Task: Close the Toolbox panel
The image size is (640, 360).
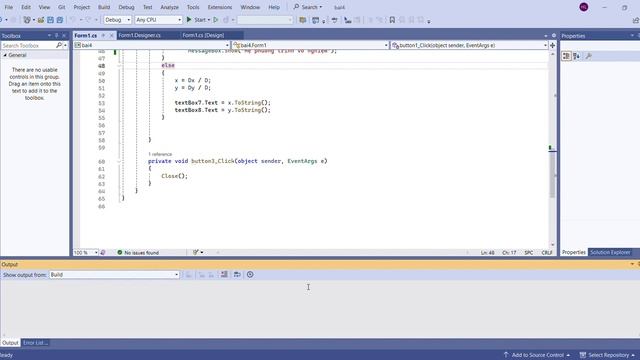Action: (64, 36)
